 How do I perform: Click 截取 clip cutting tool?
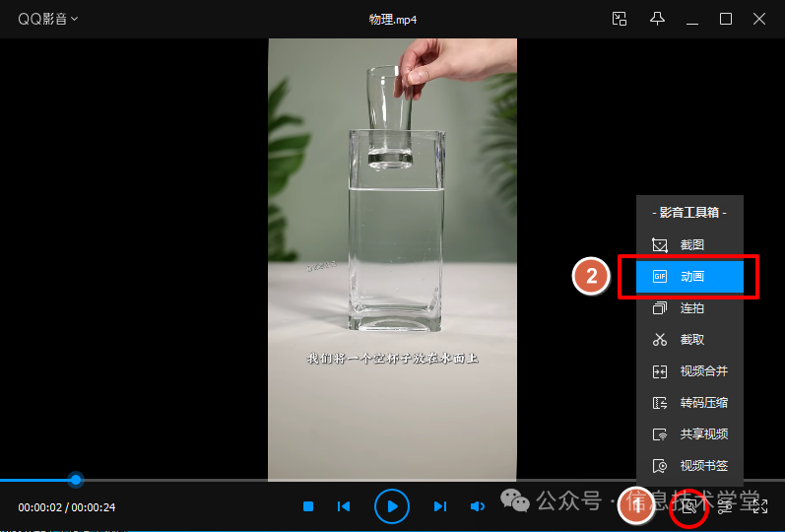(690, 340)
